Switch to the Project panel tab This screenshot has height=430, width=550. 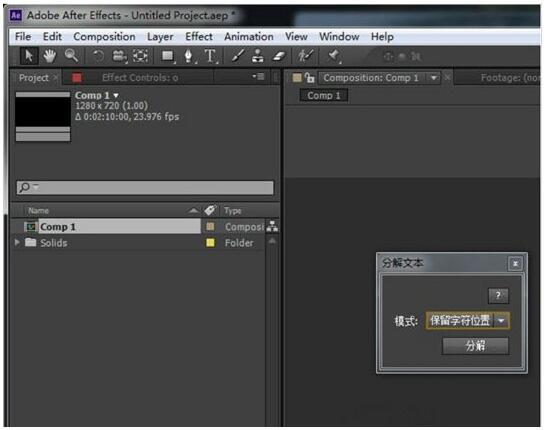(x=34, y=78)
